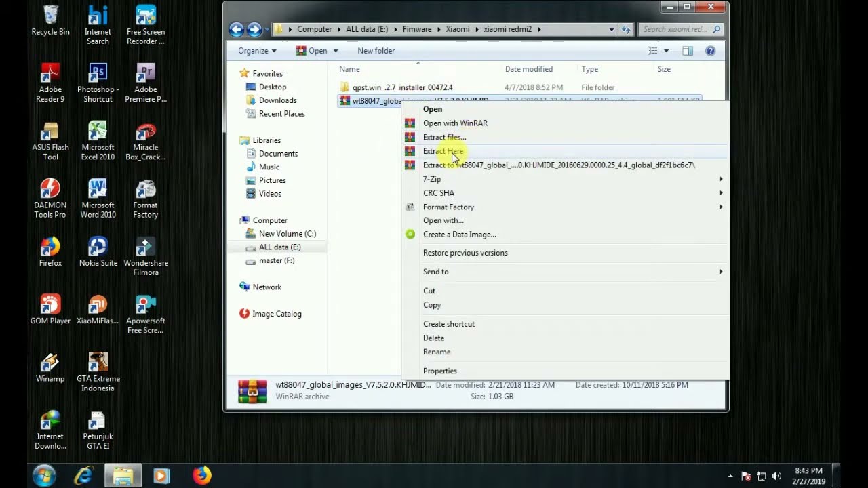The image size is (868, 488).
Task: Select Open with WinRAR menu entry
Action: coord(566,123)
